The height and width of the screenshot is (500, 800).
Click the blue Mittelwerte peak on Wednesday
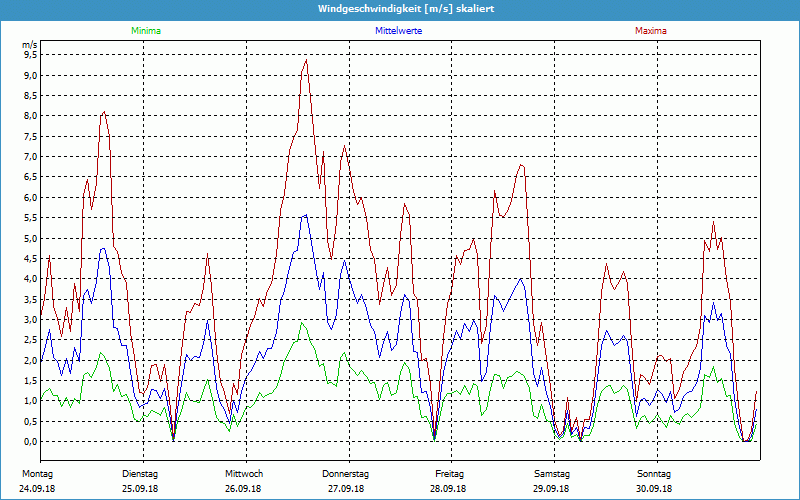click(306, 215)
